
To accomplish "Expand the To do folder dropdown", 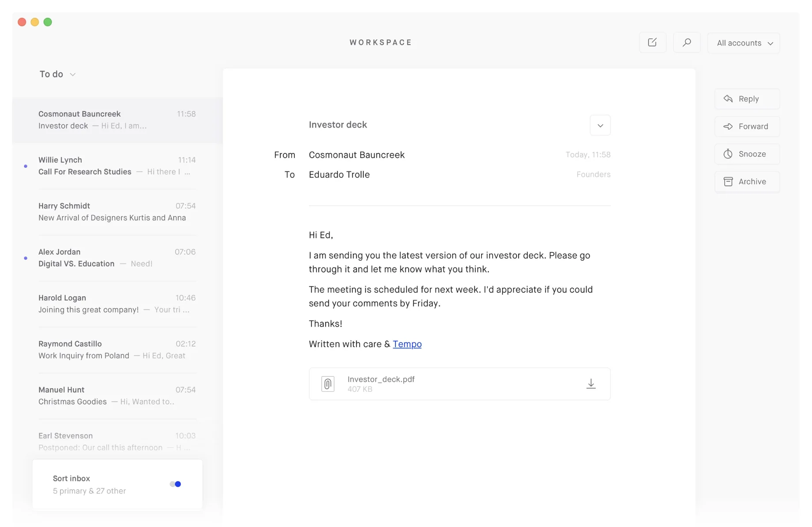I will [58, 74].
